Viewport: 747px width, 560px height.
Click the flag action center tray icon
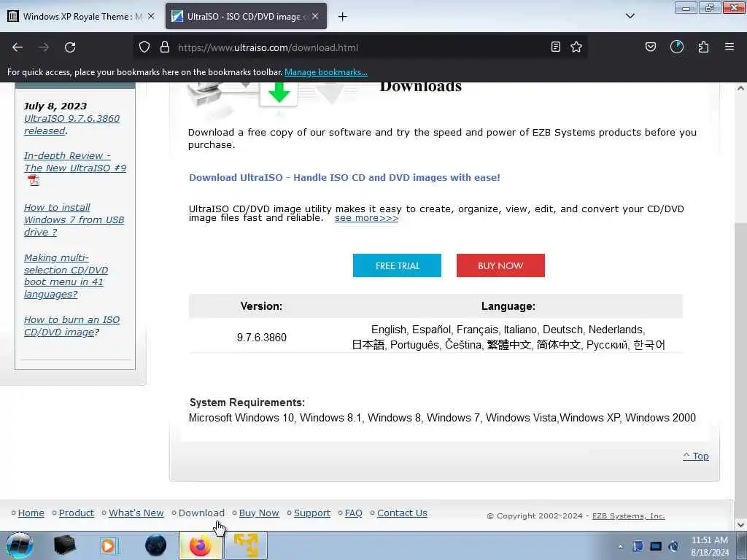click(x=638, y=546)
